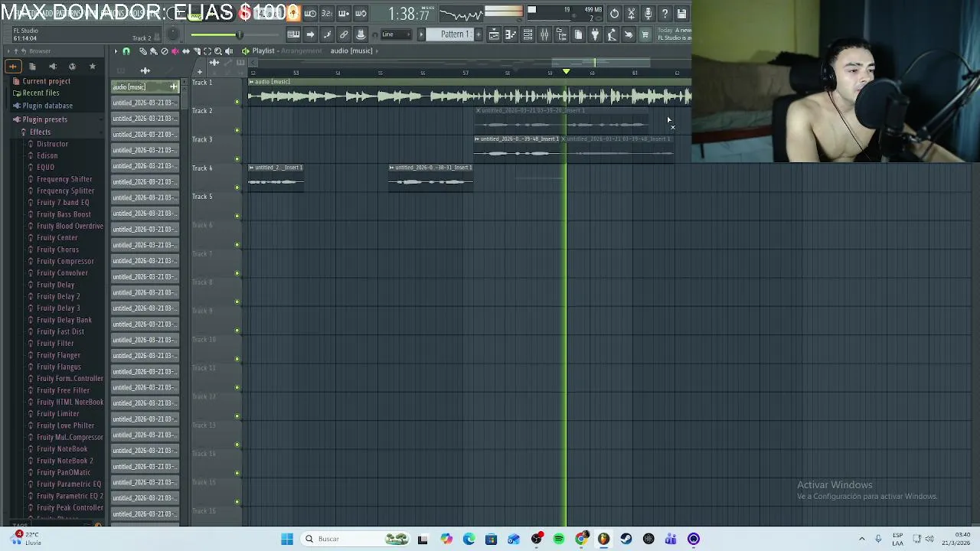The image size is (980, 551).
Task: Turn the main volume knob
Action: pyautogui.click(x=174, y=34)
